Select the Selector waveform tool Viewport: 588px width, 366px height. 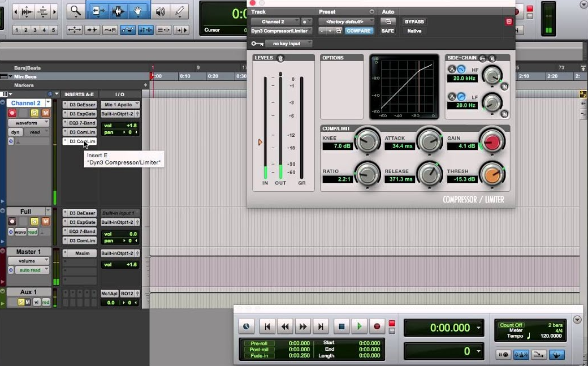118,11
